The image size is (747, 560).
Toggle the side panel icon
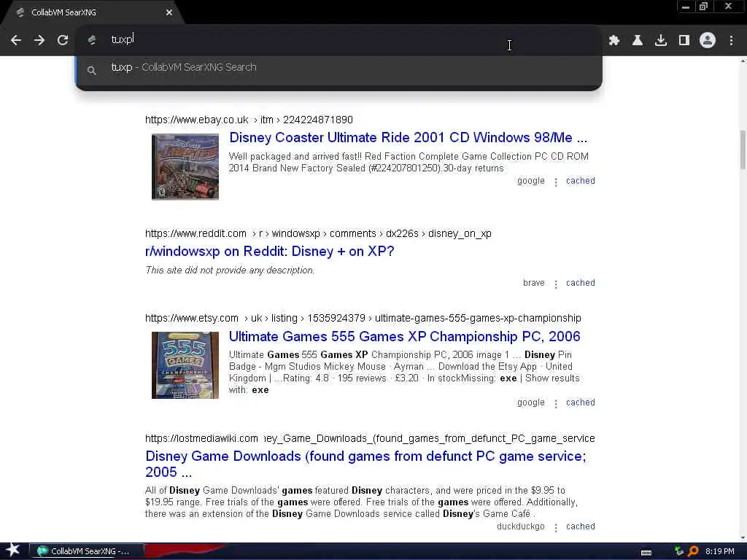coord(684,41)
